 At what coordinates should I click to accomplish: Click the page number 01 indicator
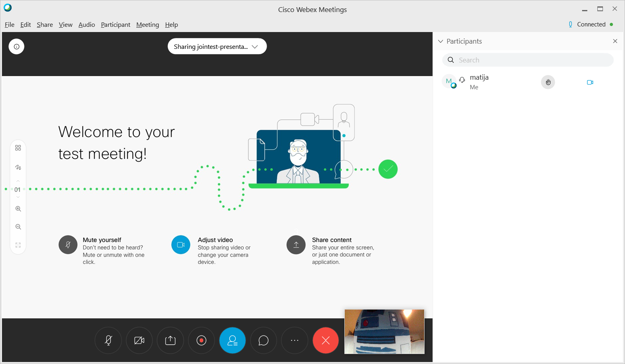(x=18, y=190)
